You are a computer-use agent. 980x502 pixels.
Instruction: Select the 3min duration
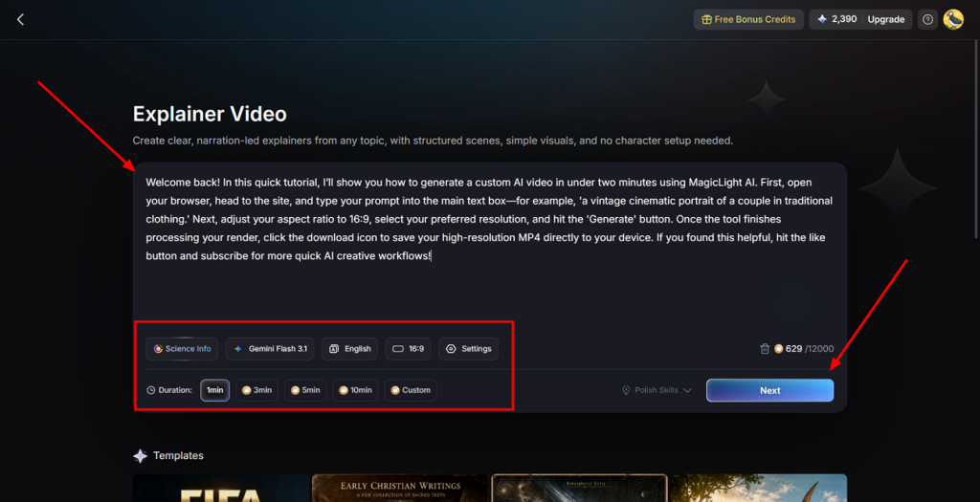coord(256,390)
